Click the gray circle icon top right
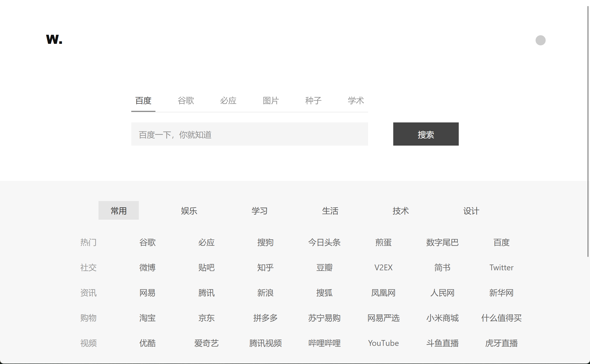The image size is (590, 364). 540,40
